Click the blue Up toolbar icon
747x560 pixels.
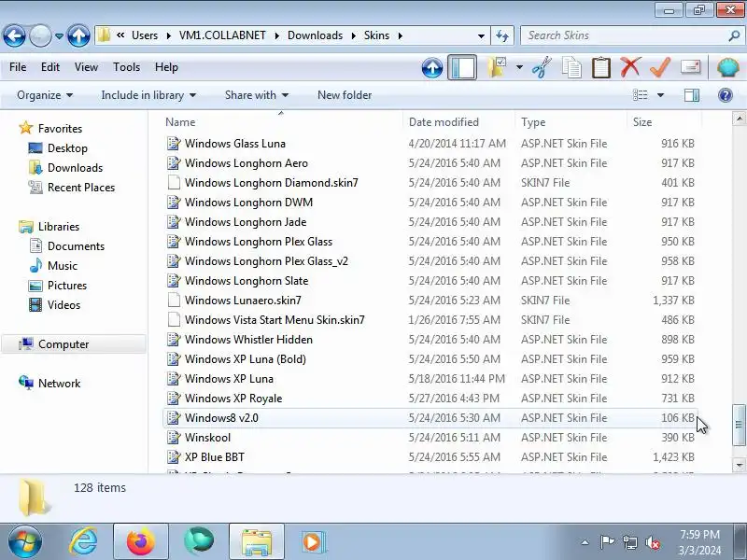coord(432,67)
